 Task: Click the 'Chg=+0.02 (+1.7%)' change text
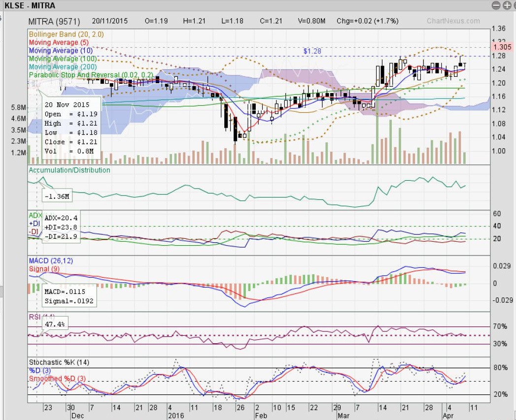(367, 21)
